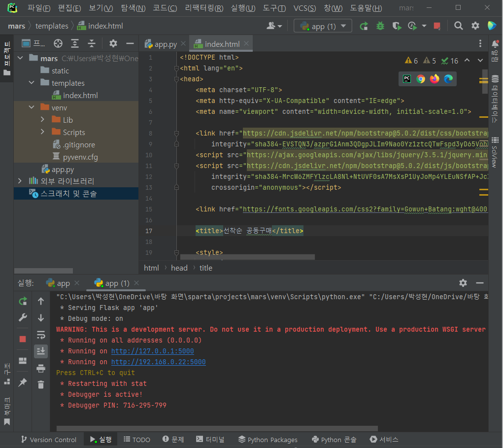Open the Python Packages tool tab
This screenshot has width=503, height=448.
click(268, 440)
